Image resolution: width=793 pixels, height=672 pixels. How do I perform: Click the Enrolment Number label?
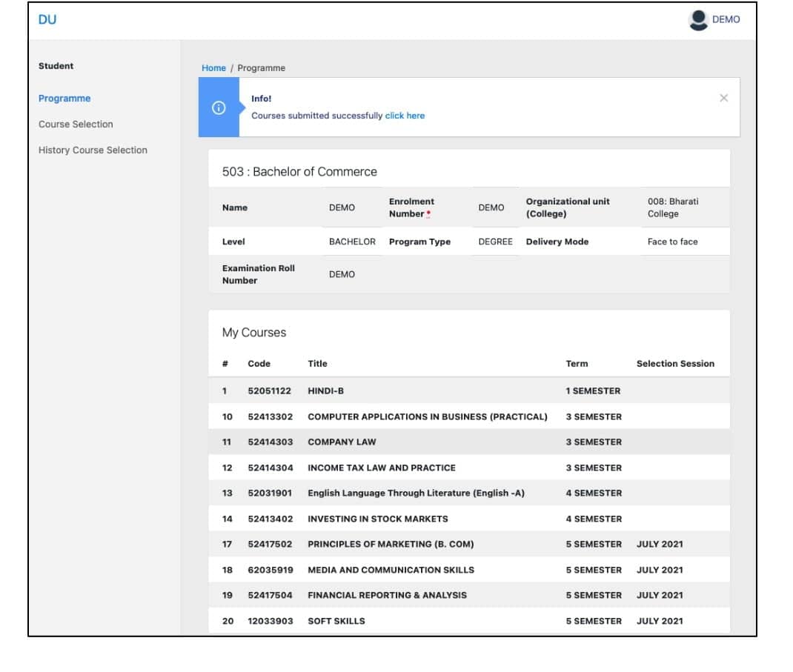[x=411, y=207]
